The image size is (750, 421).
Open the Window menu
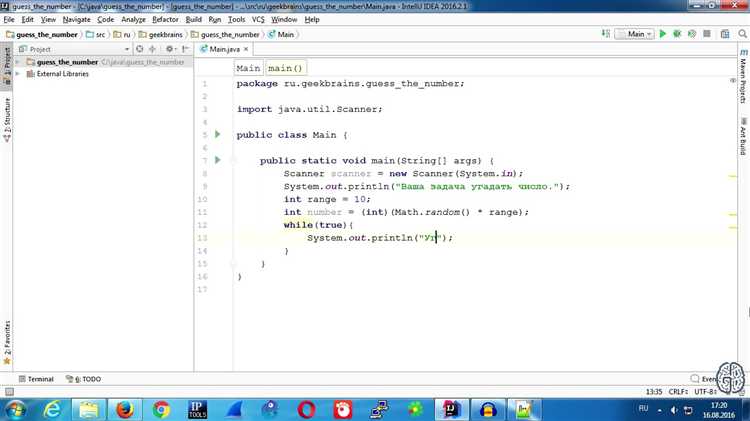(x=284, y=20)
